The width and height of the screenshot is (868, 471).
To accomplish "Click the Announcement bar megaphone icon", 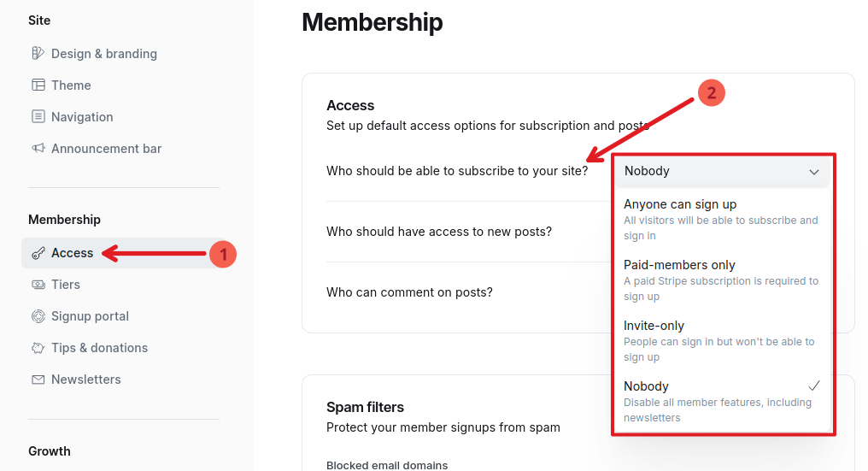I will click(x=38, y=149).
